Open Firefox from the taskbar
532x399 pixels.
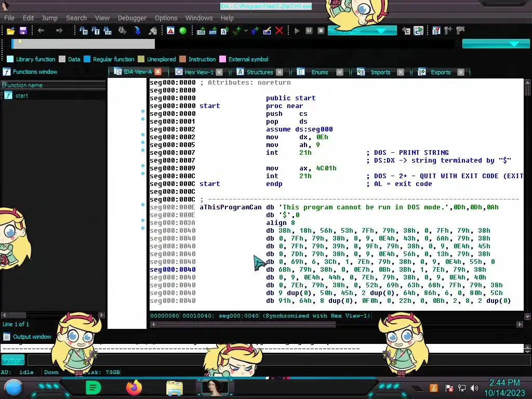coord(134,388)
